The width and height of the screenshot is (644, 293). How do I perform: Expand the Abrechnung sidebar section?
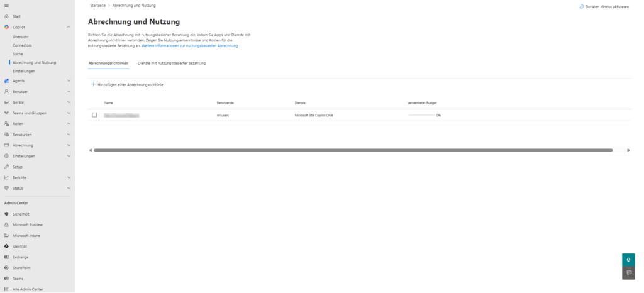[69, 145]
